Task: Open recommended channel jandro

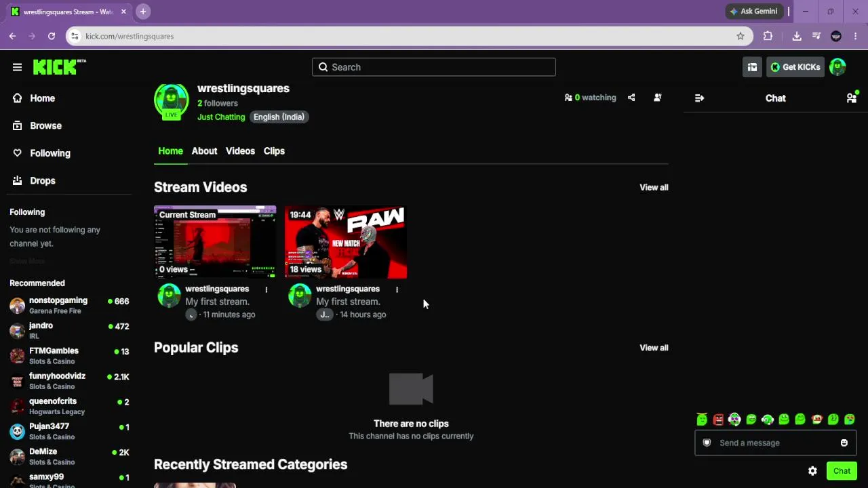Action: pyautogui.click(x=69, y=330)
